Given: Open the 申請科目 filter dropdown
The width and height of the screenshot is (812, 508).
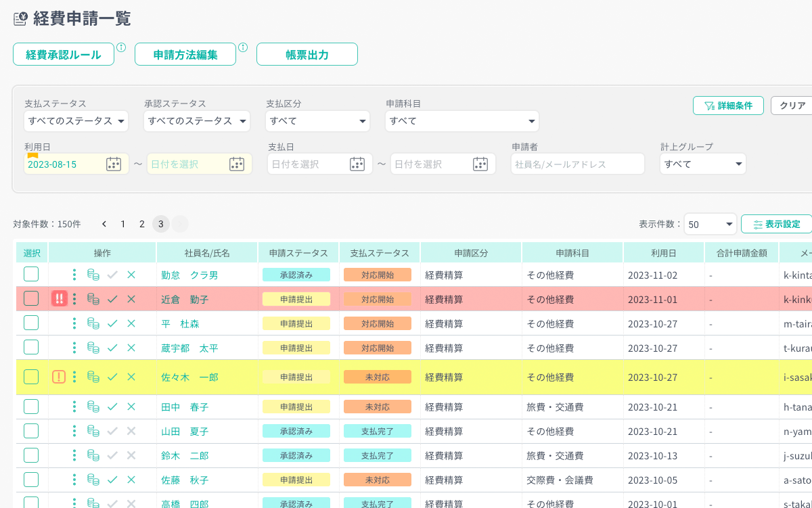Looking at the screenshot, I should click(x=461, y=121).
